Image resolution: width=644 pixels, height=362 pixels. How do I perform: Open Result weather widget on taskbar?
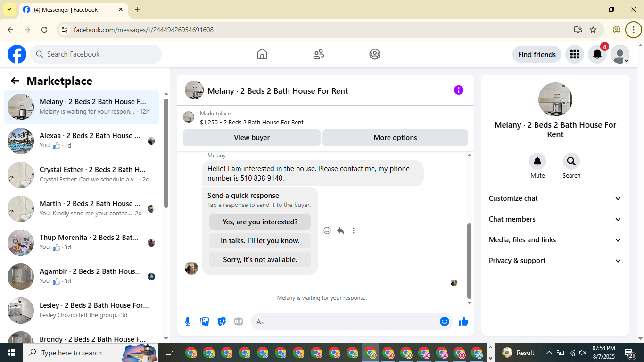519,353
